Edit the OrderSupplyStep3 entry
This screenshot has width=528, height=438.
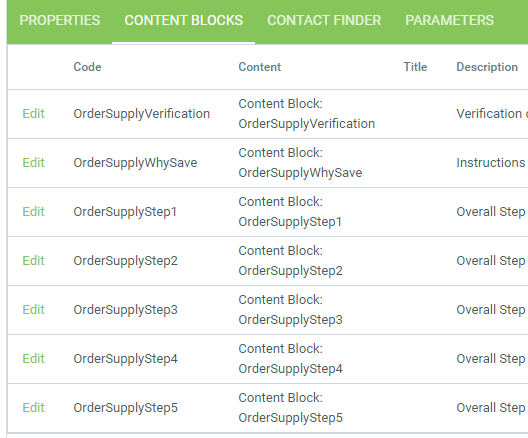[33, 310]
